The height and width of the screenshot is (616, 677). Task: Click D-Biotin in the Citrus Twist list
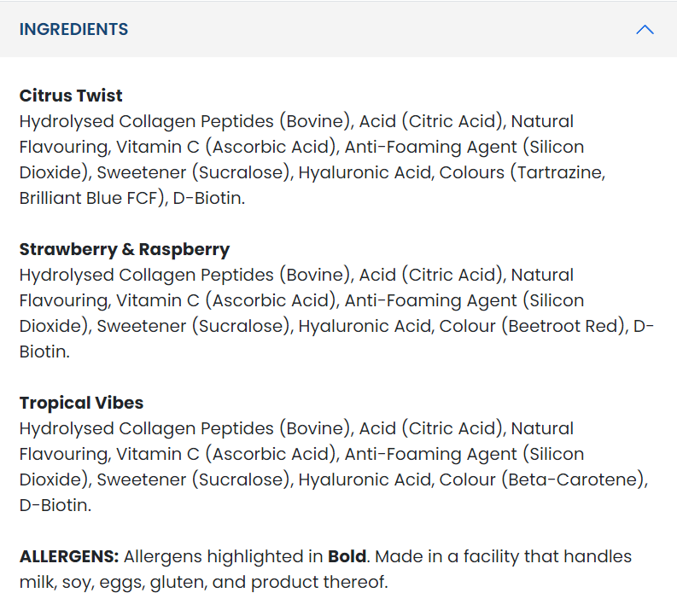207,198
